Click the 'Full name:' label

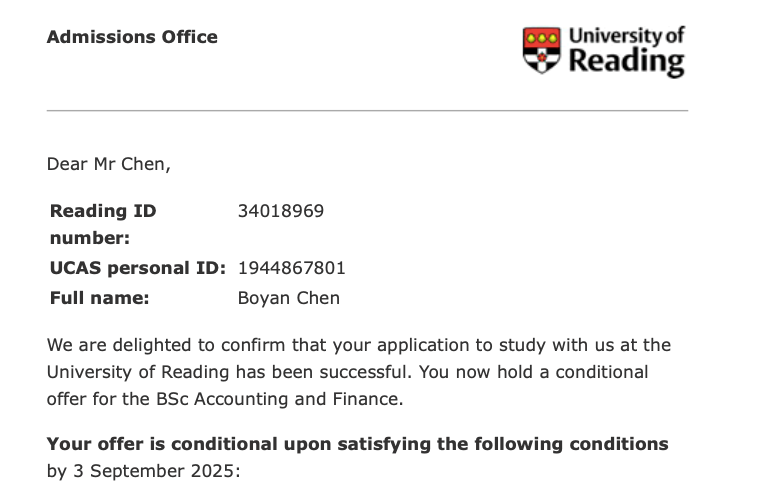(99, 297)
